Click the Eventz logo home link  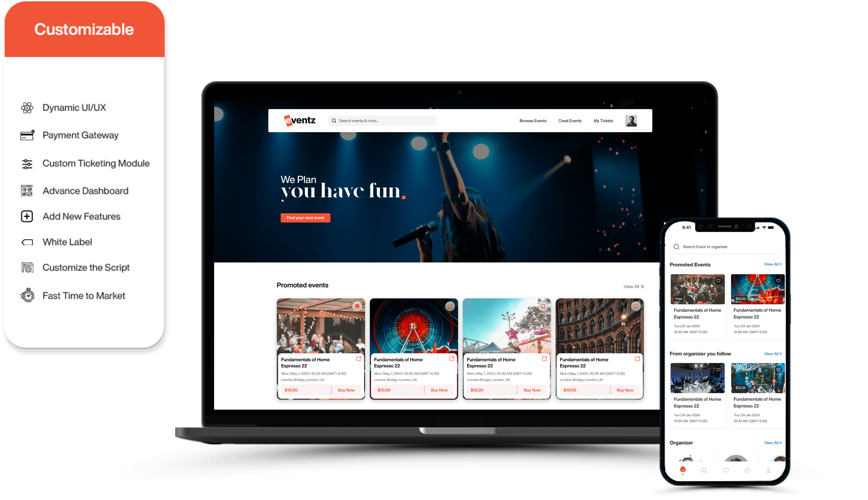coord(296,120)
